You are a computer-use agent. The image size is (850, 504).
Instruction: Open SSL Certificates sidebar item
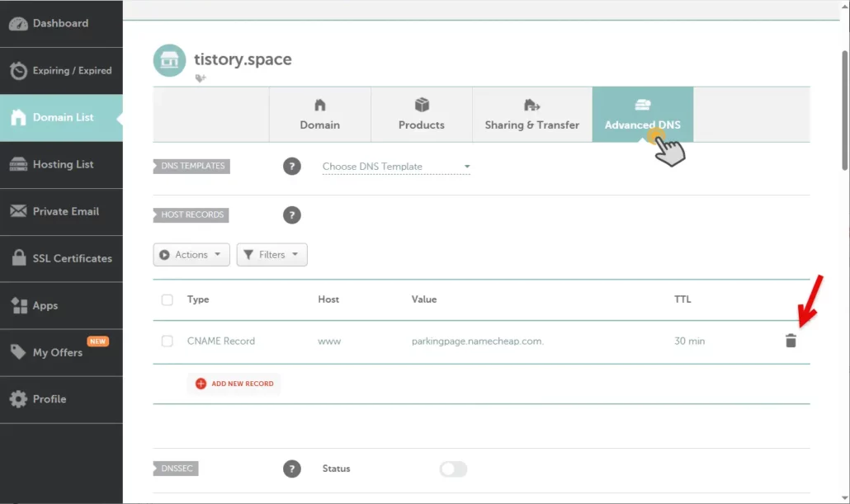coord(61,258)
